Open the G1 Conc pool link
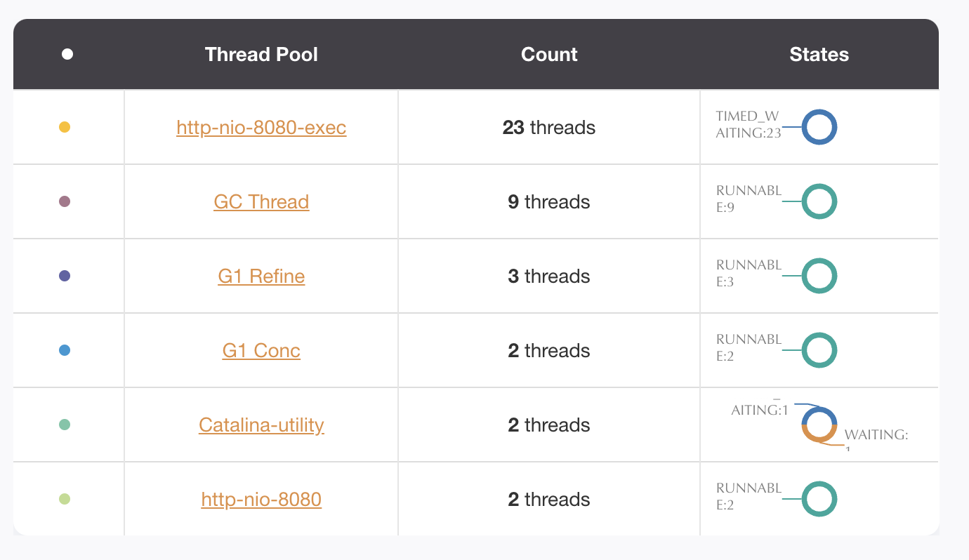This screenshot has width=969, height=560. pyautogui.click(x=261, y=351)
